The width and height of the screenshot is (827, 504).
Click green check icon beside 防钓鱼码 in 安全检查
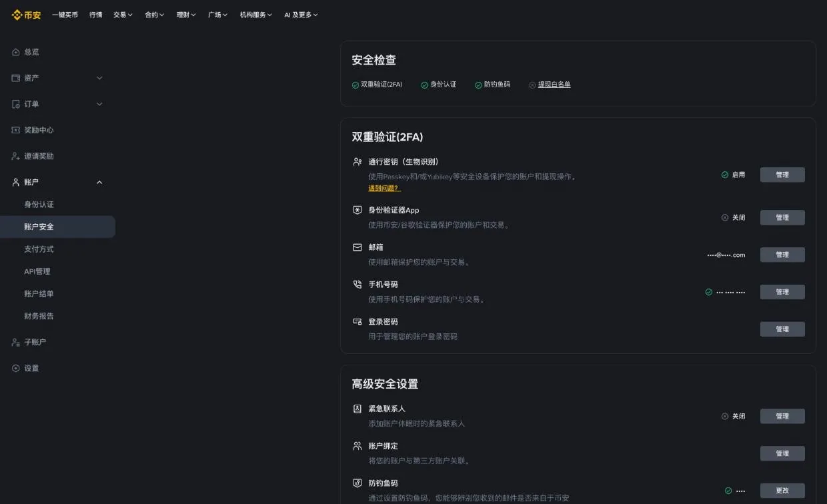click(x=478, y=85)
